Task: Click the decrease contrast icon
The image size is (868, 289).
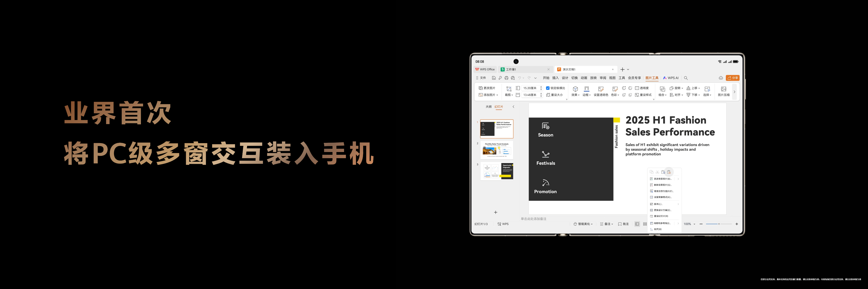Action: [630, 88]
